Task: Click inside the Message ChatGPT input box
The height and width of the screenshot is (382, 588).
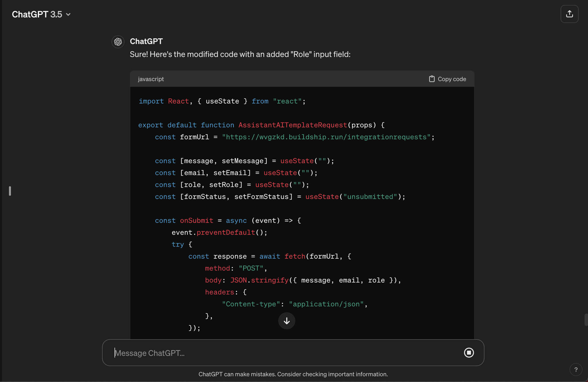Action: (x=258, y=353)
